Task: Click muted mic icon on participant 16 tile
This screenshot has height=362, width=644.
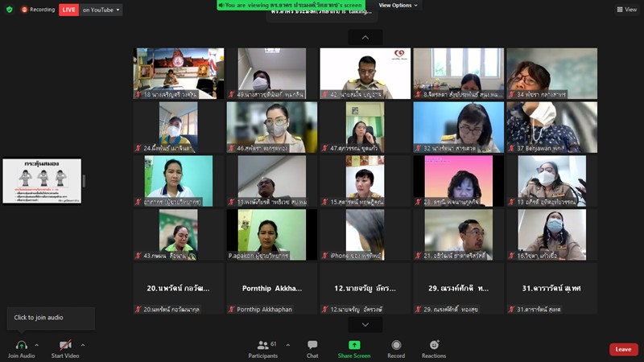Action: tap(512, 256)
